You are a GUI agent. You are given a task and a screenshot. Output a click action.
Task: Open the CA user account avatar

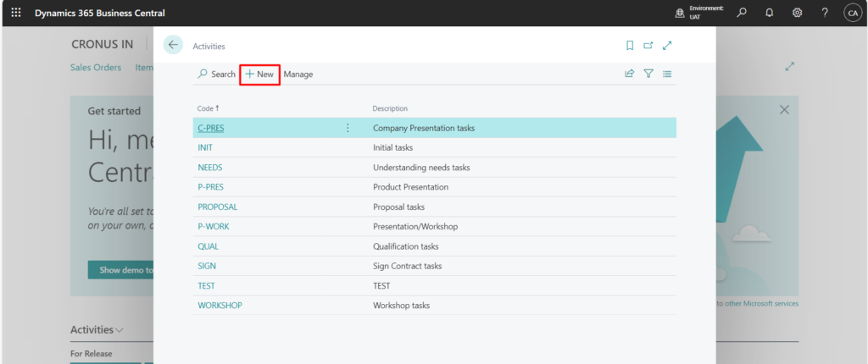pos(853,13)
